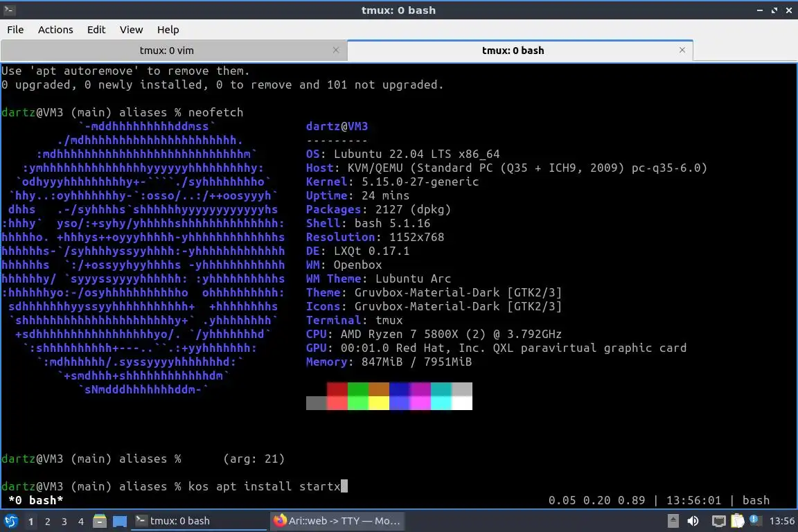Click the command line 'kos apt install startx'
This screenshot has width=798, height=532.
264,487
